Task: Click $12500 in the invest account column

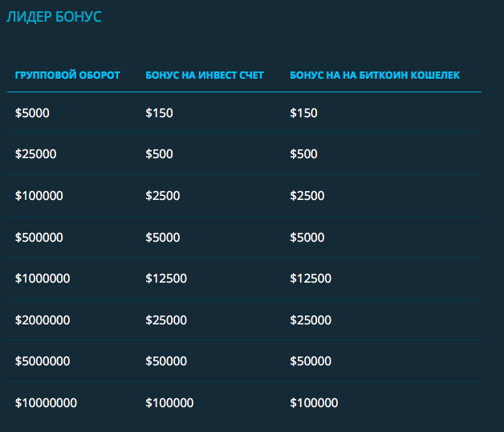Action: point(166,279)
